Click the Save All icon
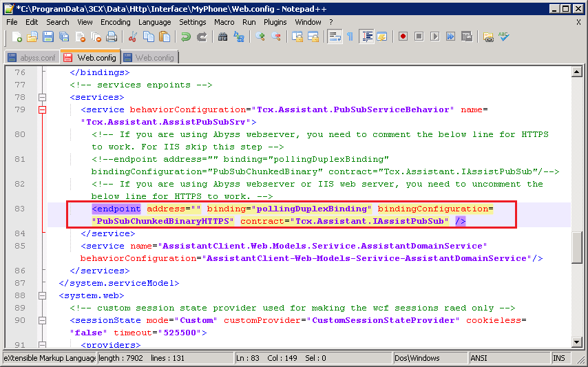The width and height of the screenshot is (588, 367). (x=64, y=36)
